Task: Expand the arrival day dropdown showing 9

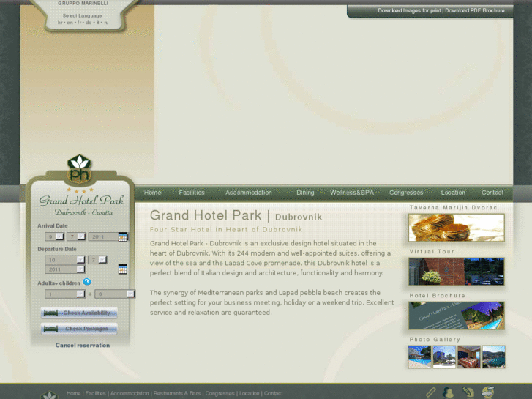Action: pyautogui.click(x=54, y=236)
